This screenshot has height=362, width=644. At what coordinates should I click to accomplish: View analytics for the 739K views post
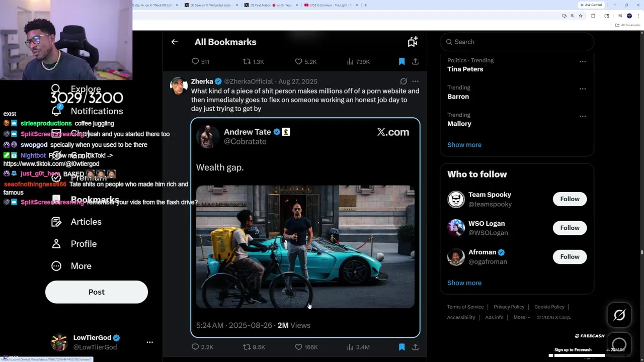point(358,61)
